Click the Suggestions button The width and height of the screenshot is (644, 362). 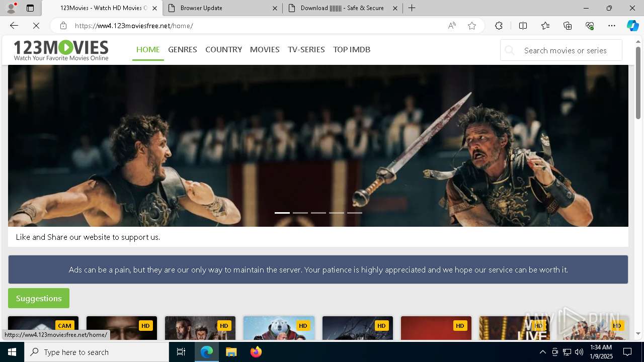(x=39, y=298)
